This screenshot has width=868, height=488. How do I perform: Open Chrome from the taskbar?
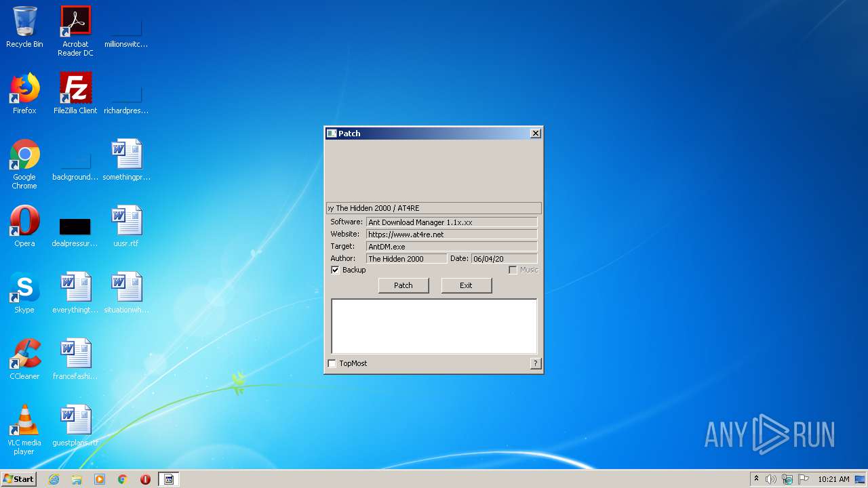click(123, 479)
